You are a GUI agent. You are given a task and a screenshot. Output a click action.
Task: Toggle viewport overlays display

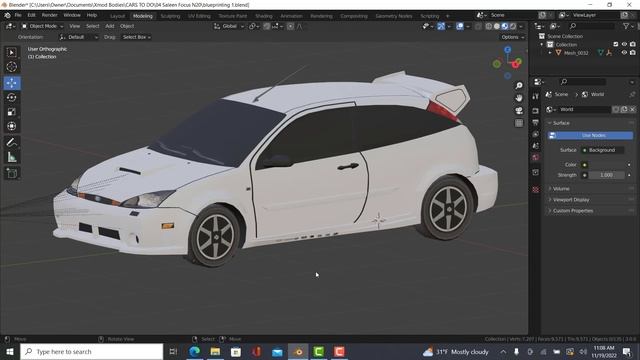[x=460, y=26]
